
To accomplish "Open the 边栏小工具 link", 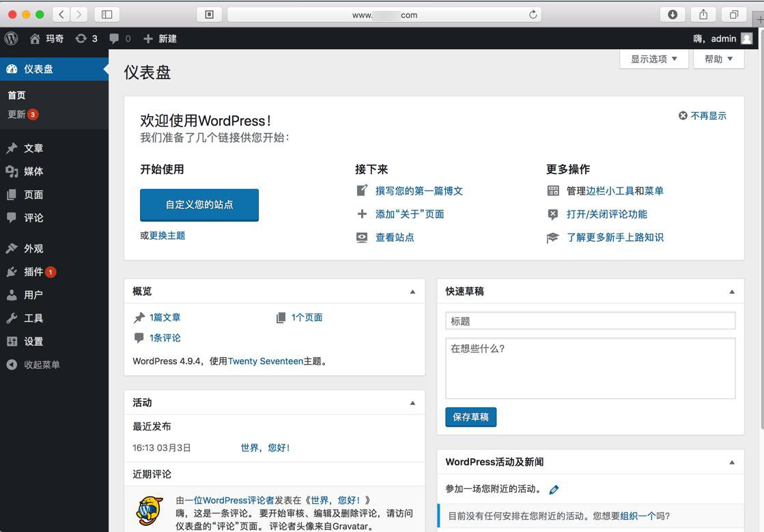I will tap(610, 191).
